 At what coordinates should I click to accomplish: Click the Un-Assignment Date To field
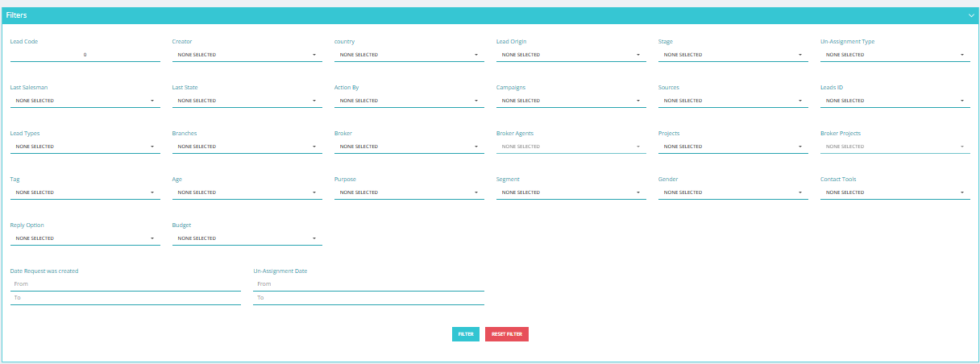368,298
